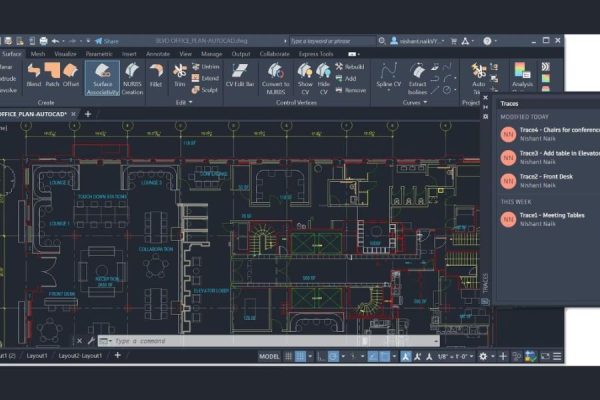This screenshot has width=600, height=400.
Task: Click the Patch surface tool
Action: click(x=52, y=75)
